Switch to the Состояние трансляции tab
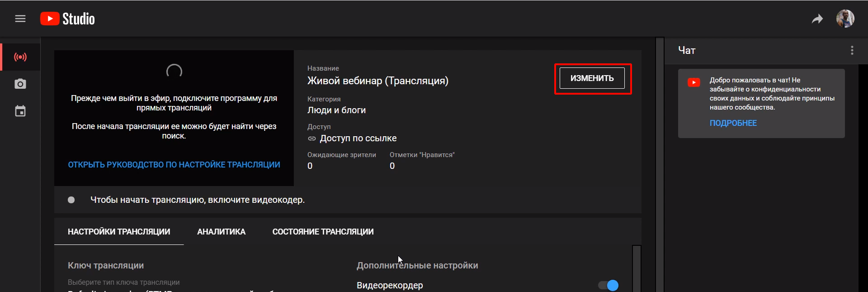Screen dimensions: 868x292 click(x=323, y=232)
